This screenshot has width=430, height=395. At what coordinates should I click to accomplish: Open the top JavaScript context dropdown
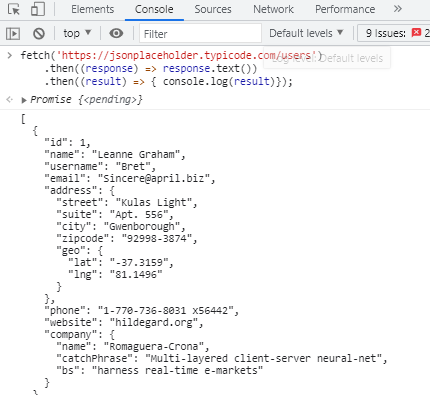tap(77, 33)
